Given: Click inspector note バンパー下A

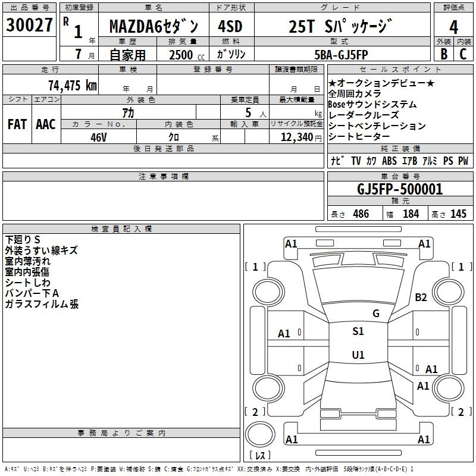Looking at the screenshot, I should pyautogui.click(x=32, y=293).
